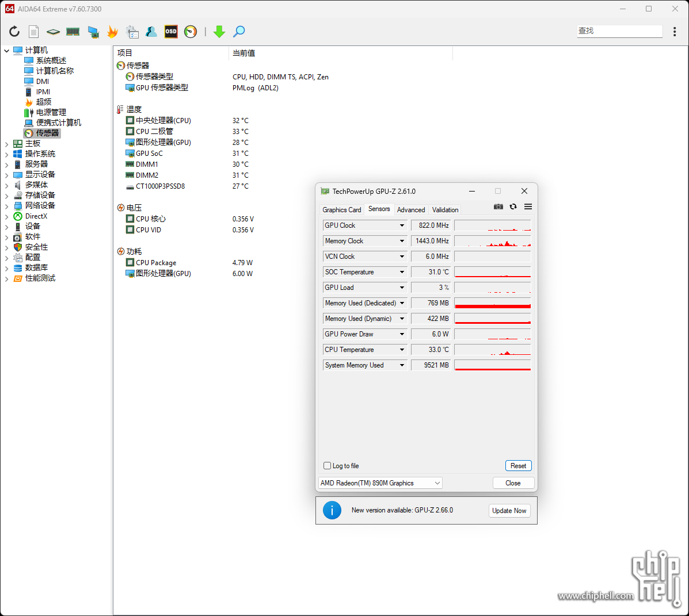Open the GPU-Z hamburger menu

point(528,207)
